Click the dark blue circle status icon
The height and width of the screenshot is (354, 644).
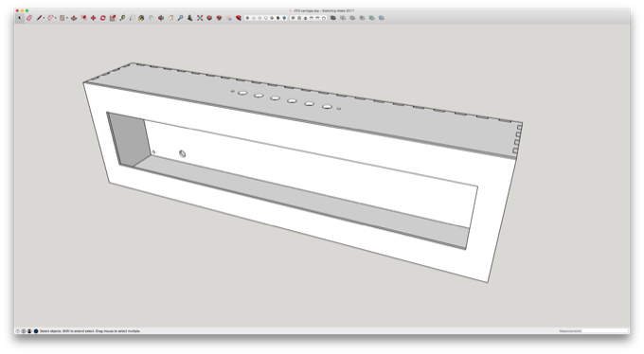coord(36,330)
